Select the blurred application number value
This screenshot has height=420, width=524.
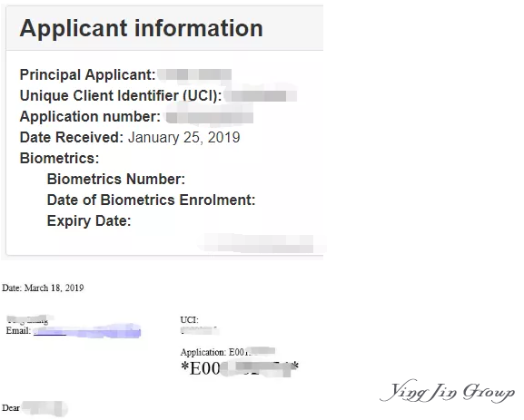pyautogui.click(x=210, y=117)
